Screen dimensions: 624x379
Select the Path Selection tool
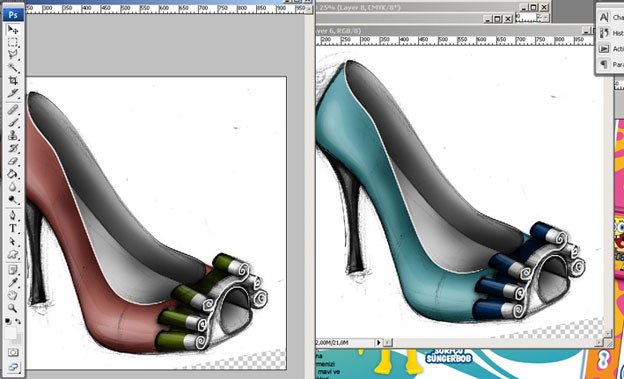click(x=13, y=241)
